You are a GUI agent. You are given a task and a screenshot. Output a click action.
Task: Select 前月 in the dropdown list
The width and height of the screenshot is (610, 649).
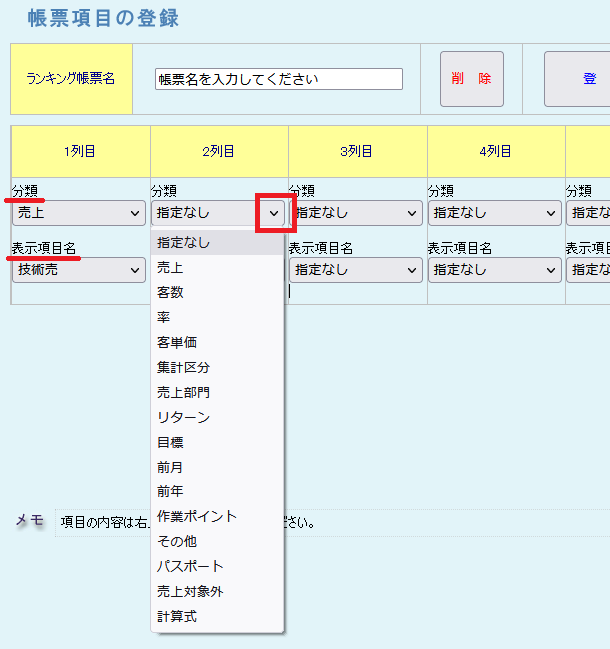click(x=171, y=467)
